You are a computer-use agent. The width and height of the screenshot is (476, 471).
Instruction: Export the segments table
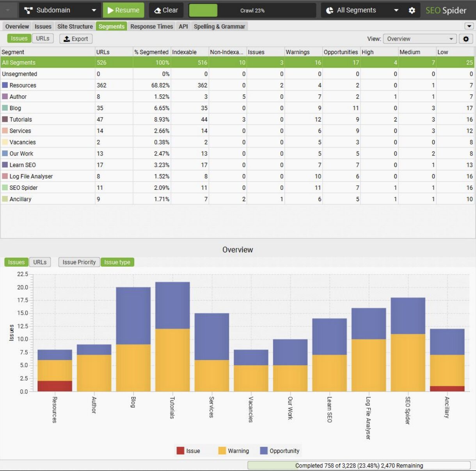76,39
